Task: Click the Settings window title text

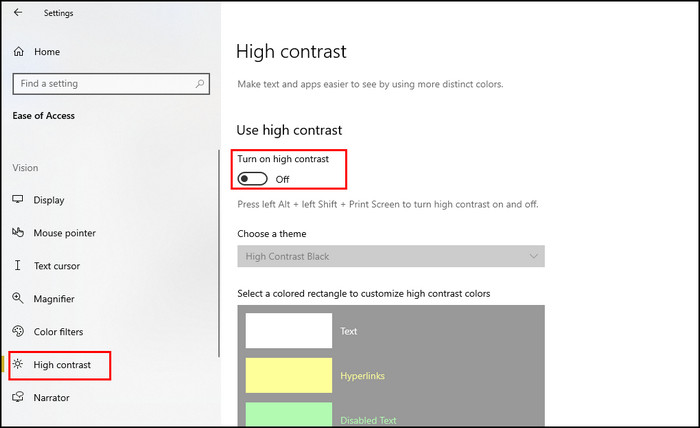Action: (x=58, y=13)
